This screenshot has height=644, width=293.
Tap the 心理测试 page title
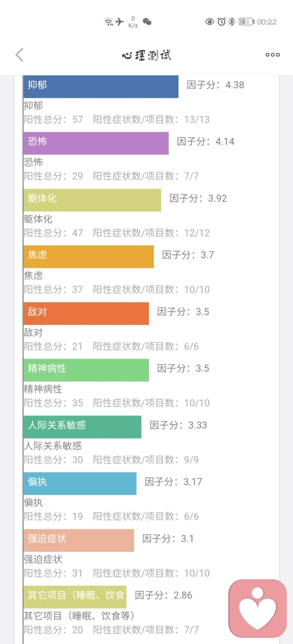(146, 55)
